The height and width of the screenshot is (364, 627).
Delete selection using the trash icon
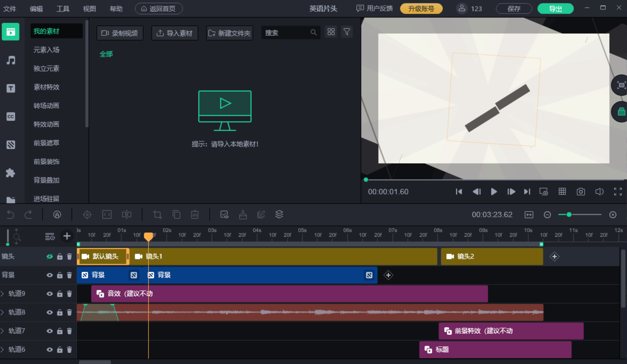click(195, 214)
